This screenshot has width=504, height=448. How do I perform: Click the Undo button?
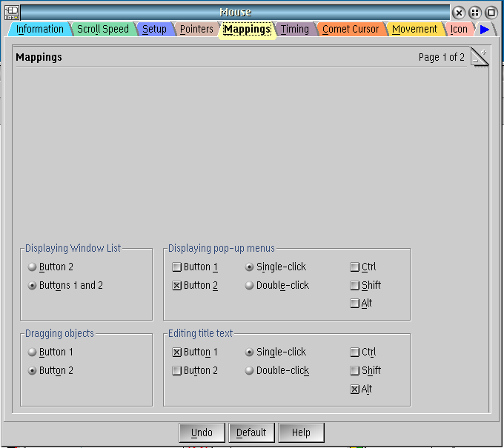tap(202, 432)
